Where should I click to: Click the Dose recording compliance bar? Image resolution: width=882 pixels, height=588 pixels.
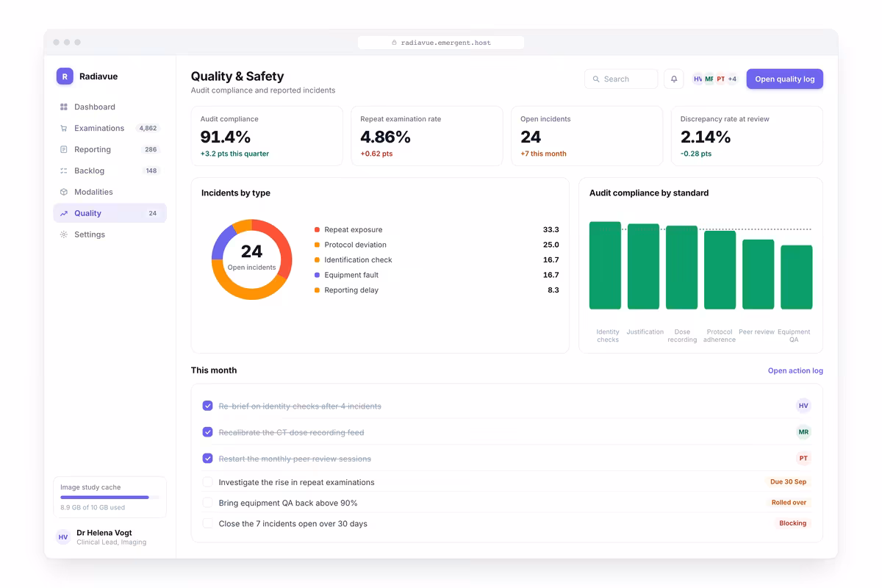681,268
